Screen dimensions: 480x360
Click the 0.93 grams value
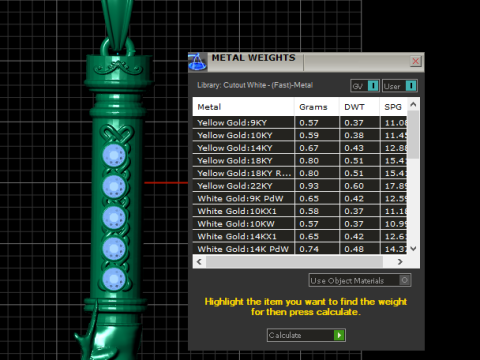309,186
